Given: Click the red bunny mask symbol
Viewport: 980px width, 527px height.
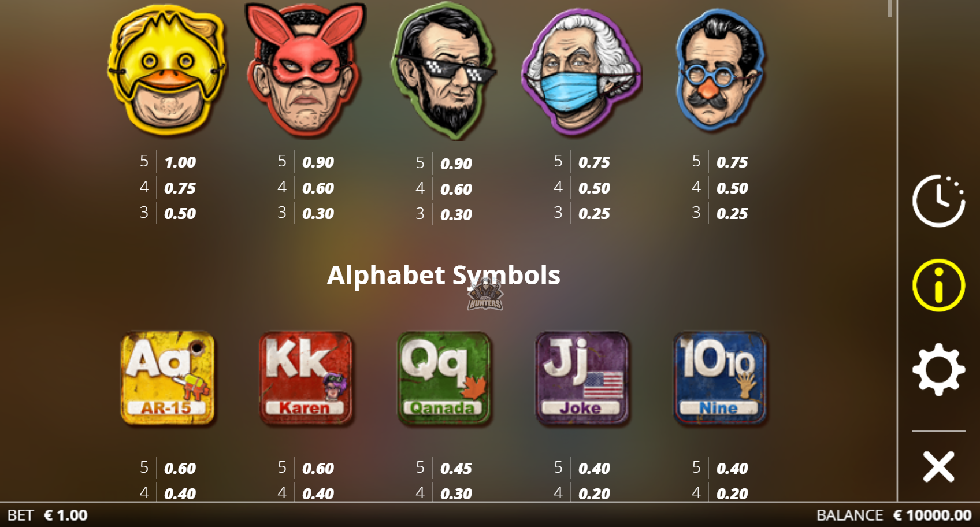Looking at the screenshot, I should (305, 70).
